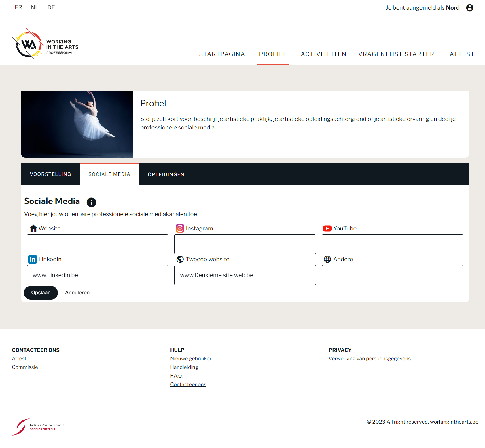Image resolution: width=485 pixels, height=448 pixels.
Task: Click the Profiel heading text
Action: [x=153, y=103]
